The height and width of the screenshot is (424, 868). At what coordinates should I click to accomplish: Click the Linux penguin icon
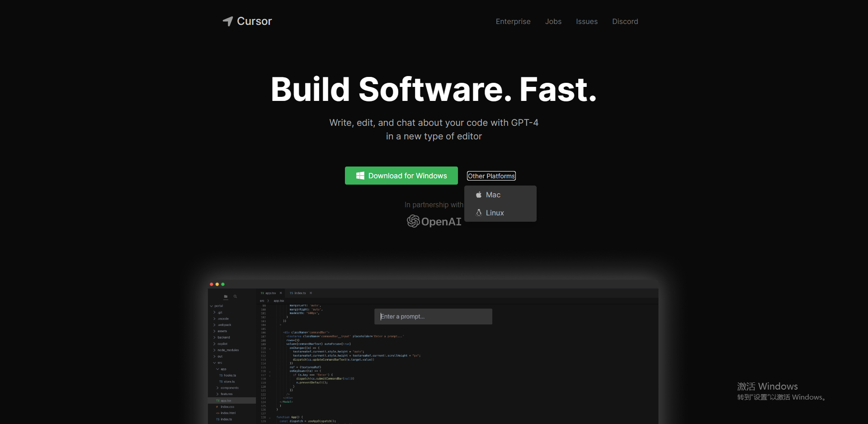pos(479,213)
